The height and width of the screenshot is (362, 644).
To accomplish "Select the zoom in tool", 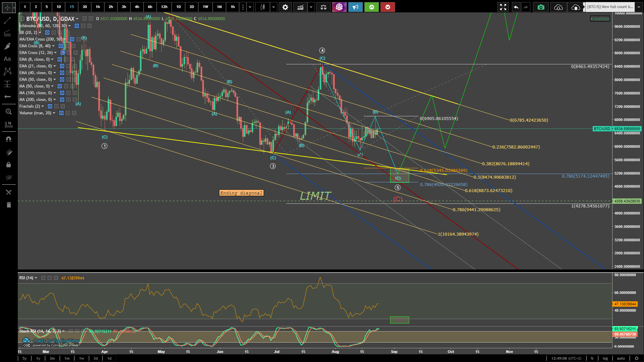I will click(x=9, y=112).
